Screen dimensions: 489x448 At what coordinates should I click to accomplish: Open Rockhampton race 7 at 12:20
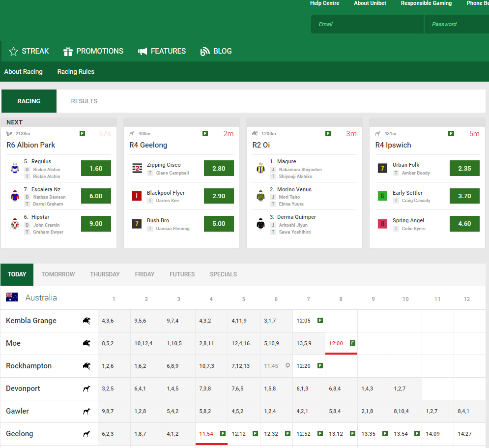(x=309, y=366)
